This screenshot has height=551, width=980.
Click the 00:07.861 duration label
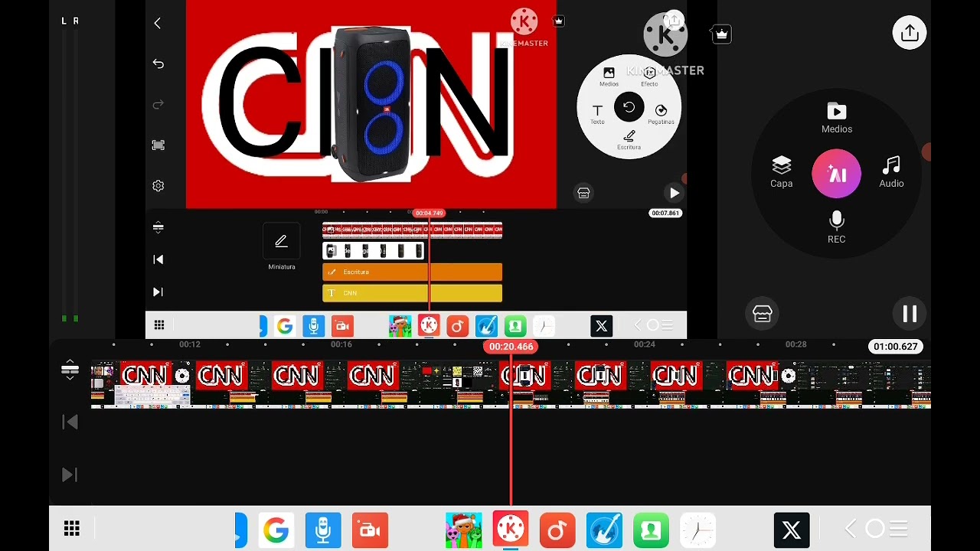(665, 213)
